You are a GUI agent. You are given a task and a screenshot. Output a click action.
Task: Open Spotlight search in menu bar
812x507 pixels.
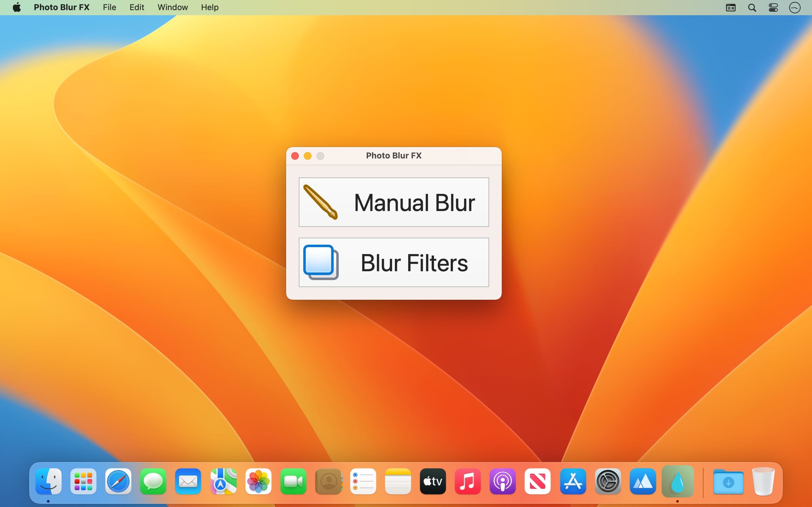[752, 7]
